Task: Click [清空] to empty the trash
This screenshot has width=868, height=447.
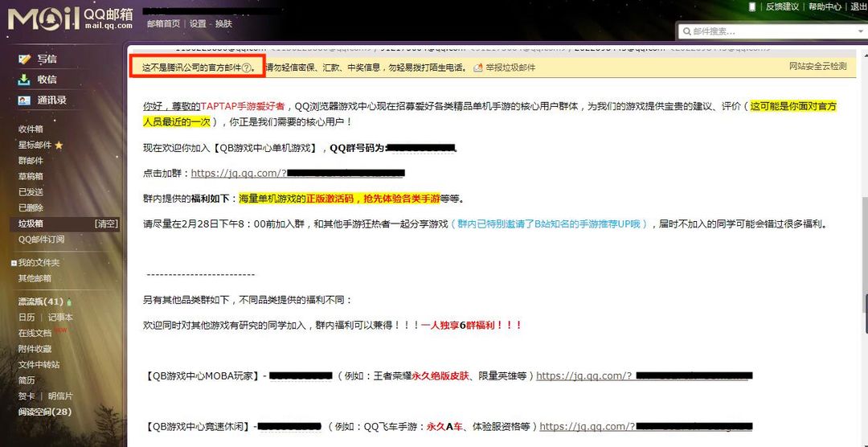Action: [106, 223]
